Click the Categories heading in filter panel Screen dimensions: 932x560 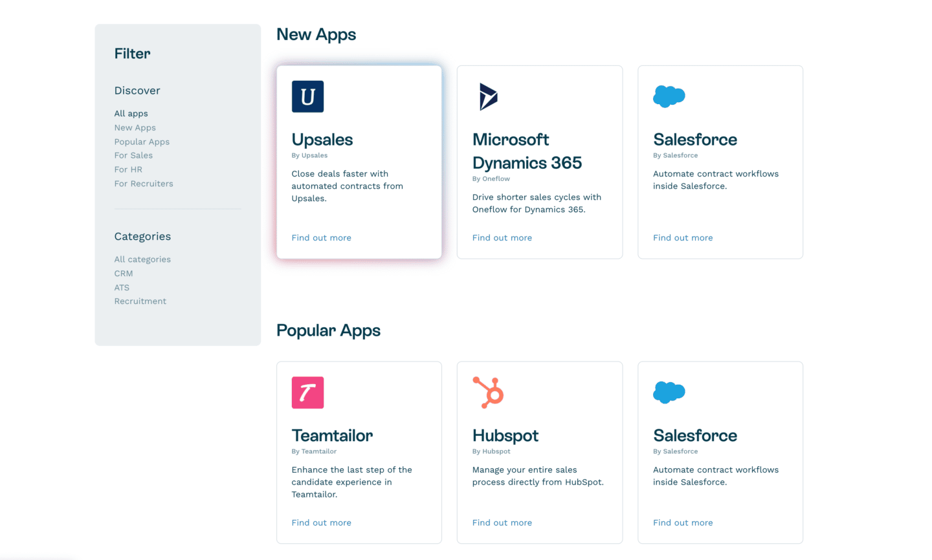coord(142,237)
